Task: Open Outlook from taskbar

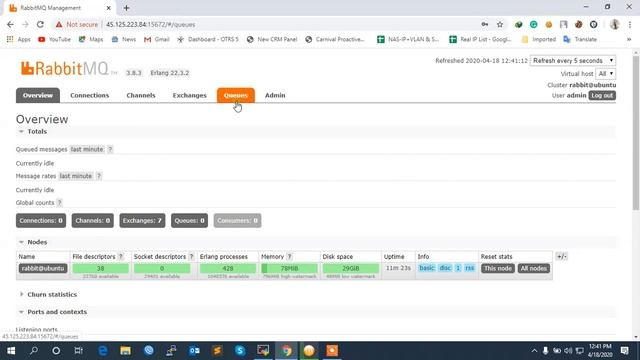Action: pyautogui.click(x=194, y=351)
